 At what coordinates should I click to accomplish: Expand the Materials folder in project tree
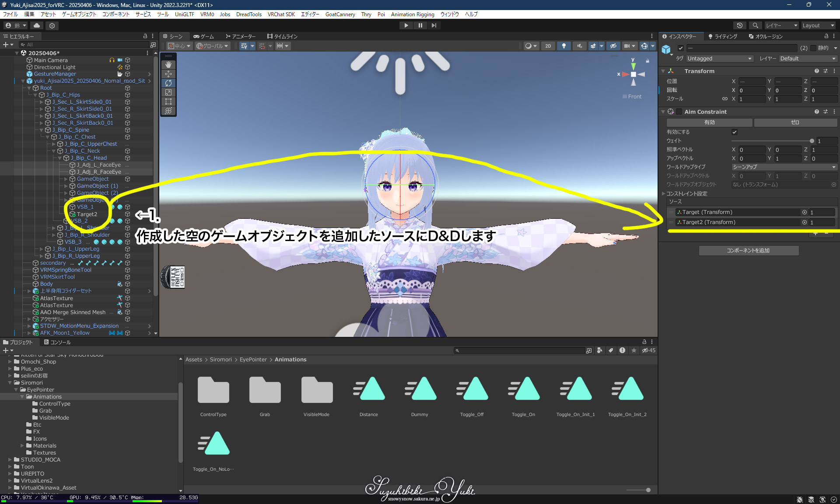tap(22, 446)
